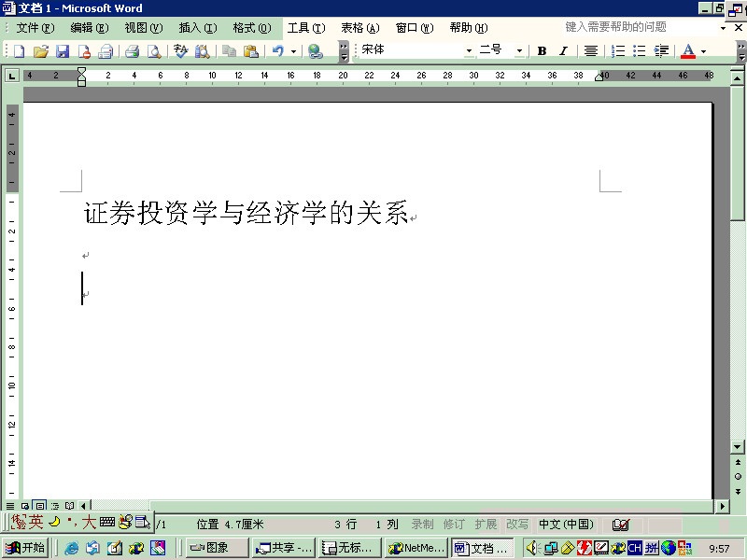This screenshot has width=747, height=560.
Task: Open the 格式(O) menu
Action: 252,28
